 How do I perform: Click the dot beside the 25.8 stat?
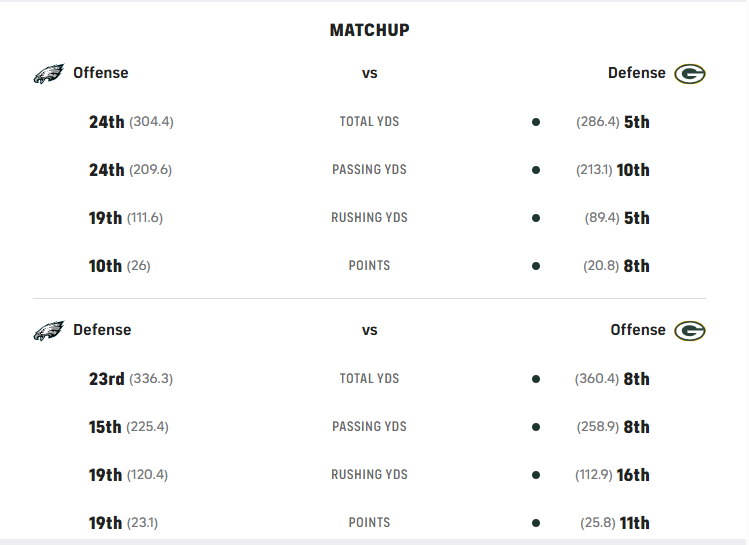point(536,522)
